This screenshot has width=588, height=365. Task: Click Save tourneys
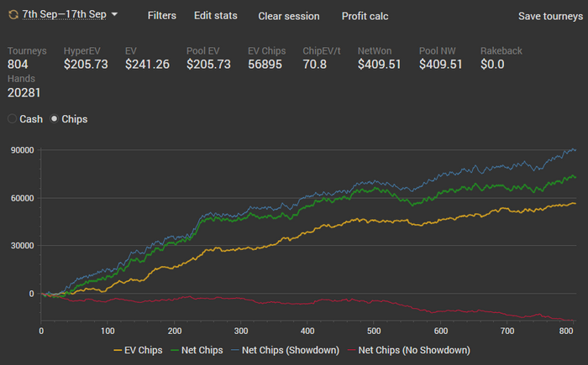click(x=550, y=16)
